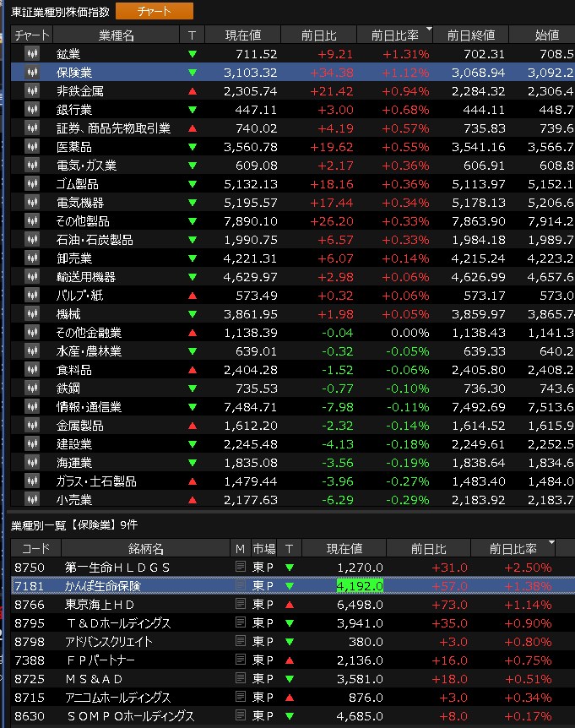Toggle sort arrow on sector 前日比率 header

pos(429,29)
